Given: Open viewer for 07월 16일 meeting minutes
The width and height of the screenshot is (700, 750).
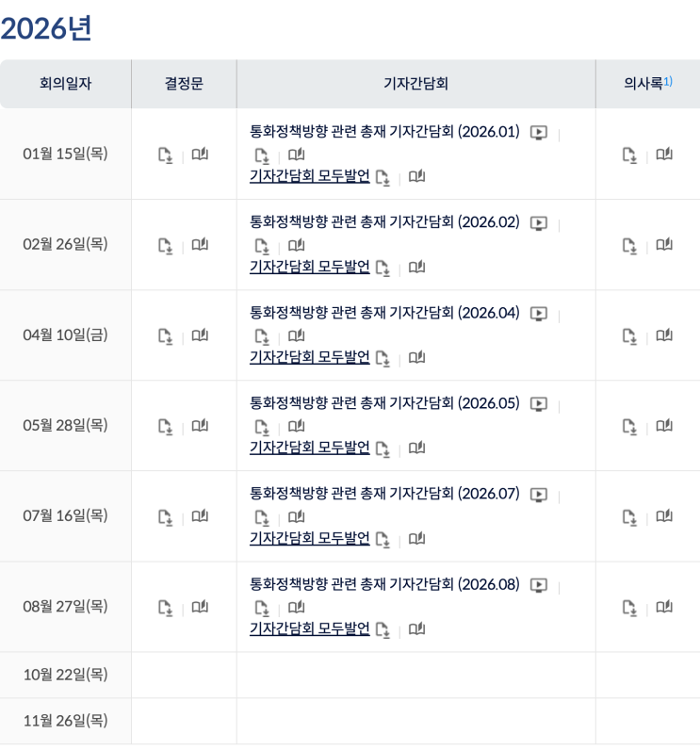Looking at the screenshot, I should click(664, 516).
